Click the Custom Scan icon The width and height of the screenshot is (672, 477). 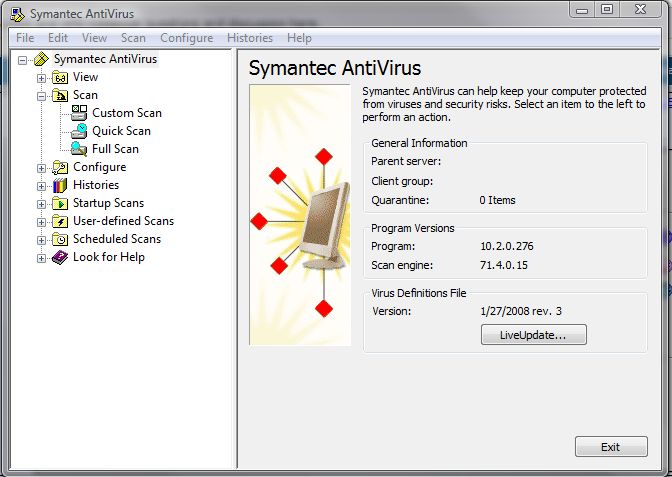79,113
